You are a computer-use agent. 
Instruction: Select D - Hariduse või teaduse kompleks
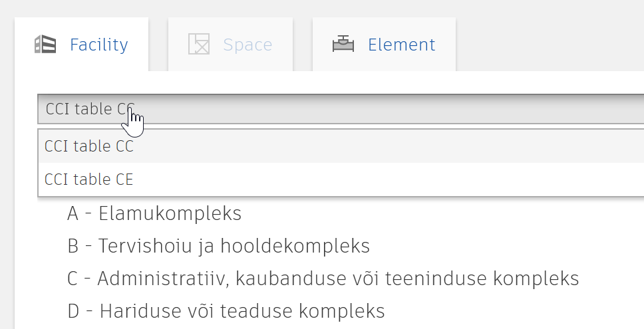[x=226, y=310]
